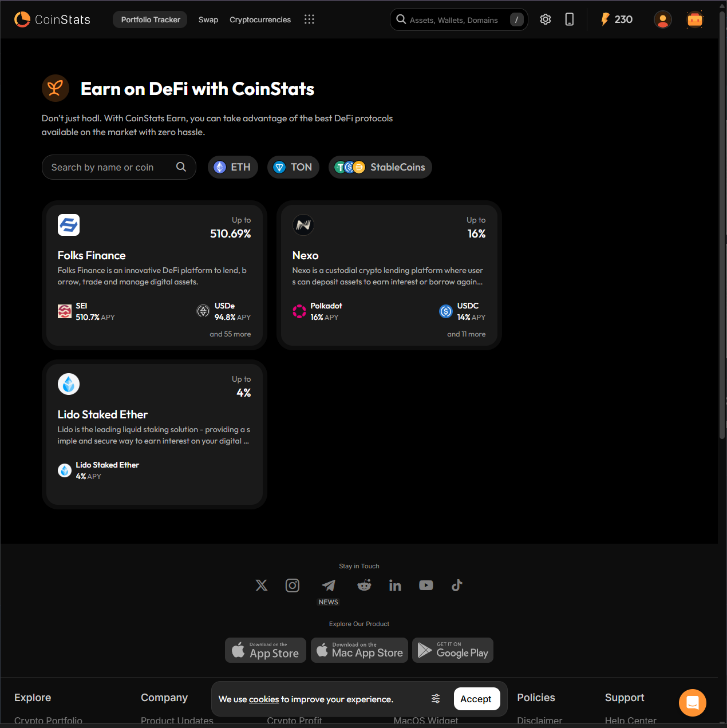The height and width of the screenshot is (728, 727).
Task: Accept the cookies banner
Action: (x=476, y=699)
